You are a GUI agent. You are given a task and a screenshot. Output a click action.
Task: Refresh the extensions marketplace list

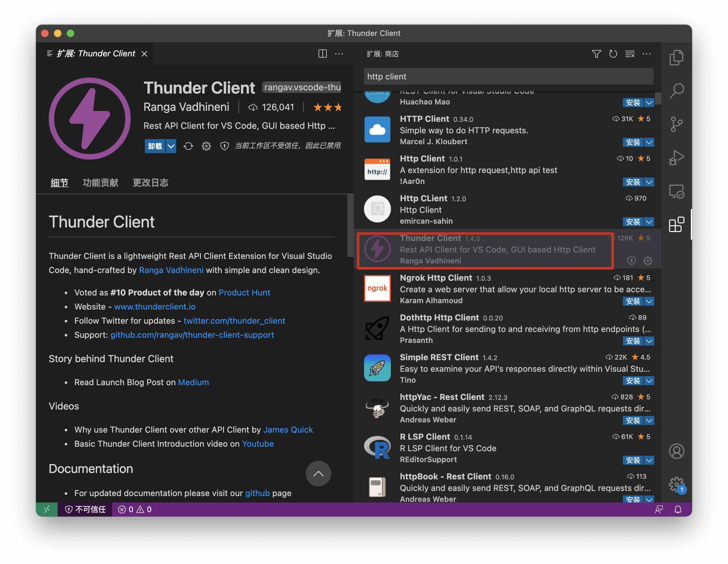click(x=613, y=54)
